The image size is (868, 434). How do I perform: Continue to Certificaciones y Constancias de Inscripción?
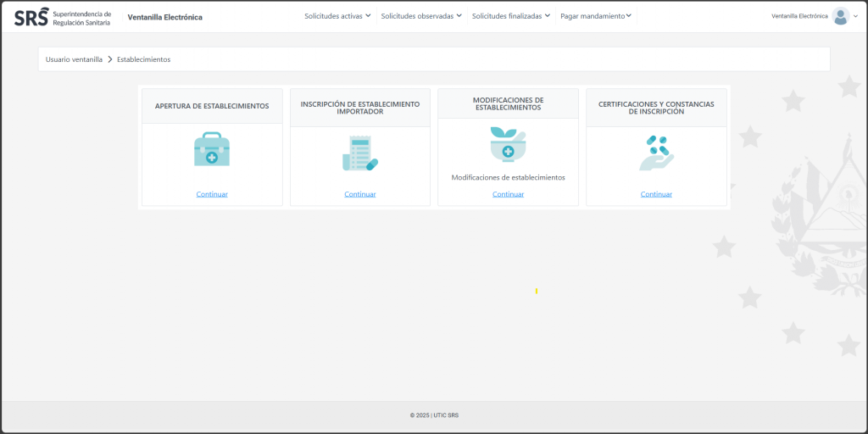pos(656,194)
